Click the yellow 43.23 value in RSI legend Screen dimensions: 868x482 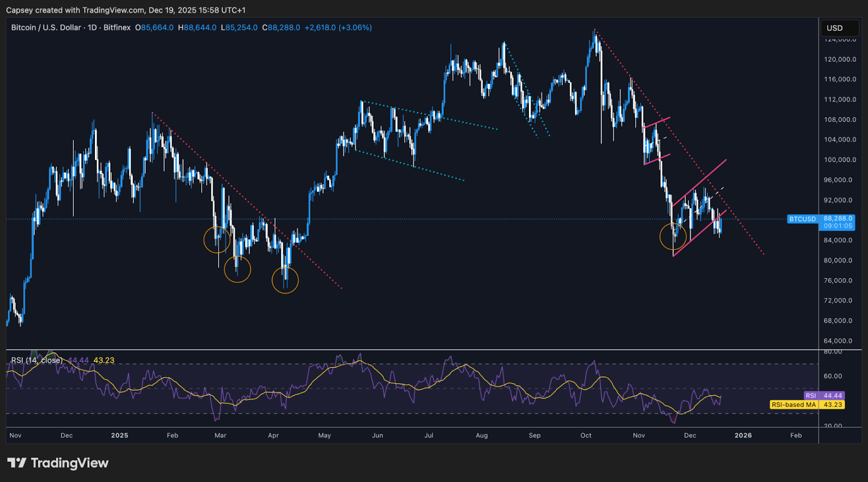(104, 360)
